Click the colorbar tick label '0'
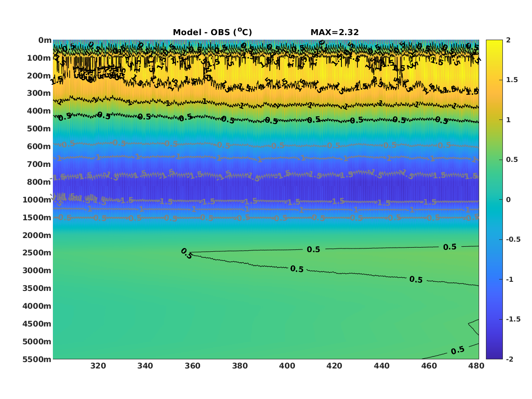The height and width of the screenshot is (399, 532). pyautogui.click(x=508, y=200)
